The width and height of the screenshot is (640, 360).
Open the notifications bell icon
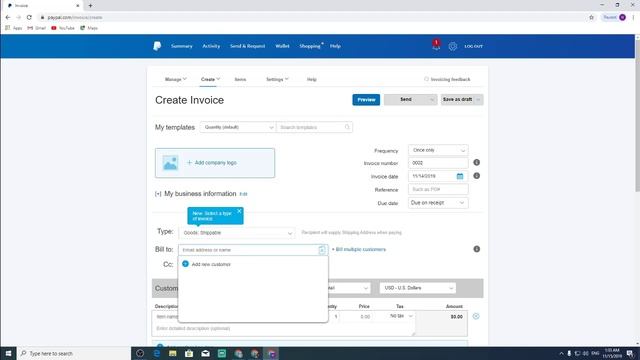[x=436, y=45]
